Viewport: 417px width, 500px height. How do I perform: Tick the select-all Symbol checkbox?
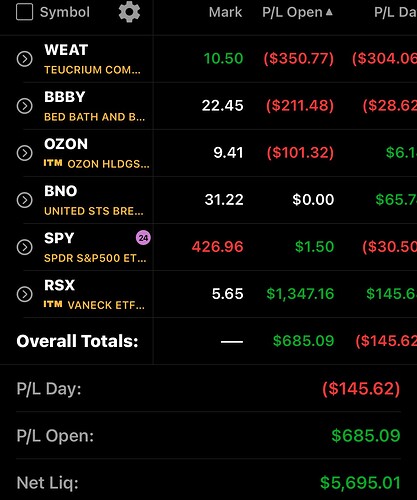click(x=25, y=12)
